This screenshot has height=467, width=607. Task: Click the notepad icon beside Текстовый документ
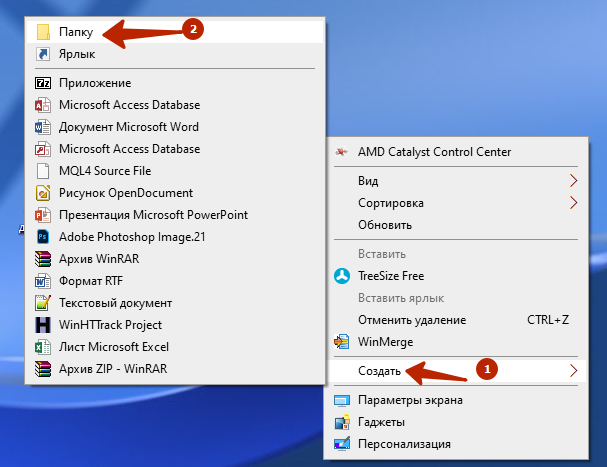tap(43, 303)
